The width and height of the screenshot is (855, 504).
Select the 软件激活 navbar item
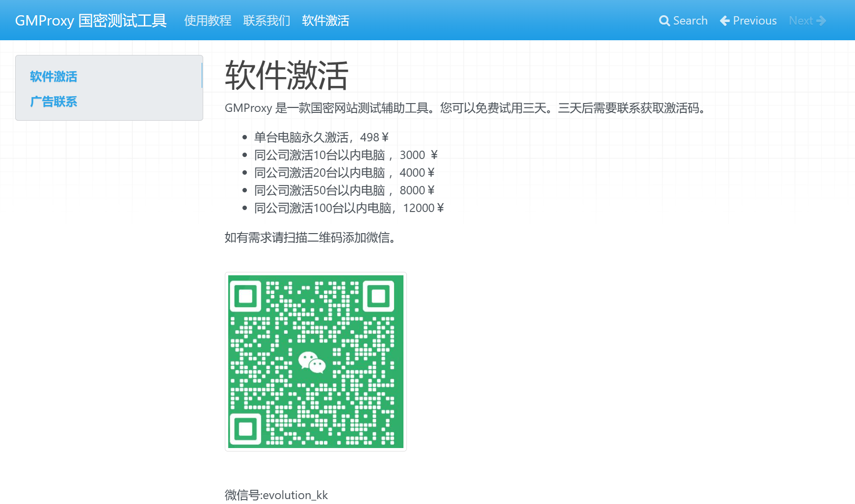pos(325,21)
